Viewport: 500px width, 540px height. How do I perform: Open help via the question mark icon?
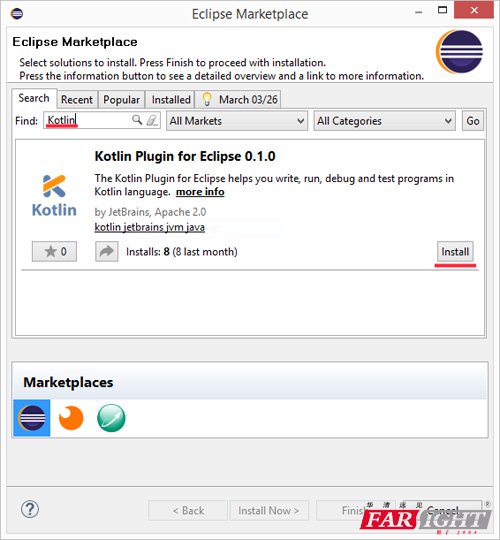[x=30, y=509]
